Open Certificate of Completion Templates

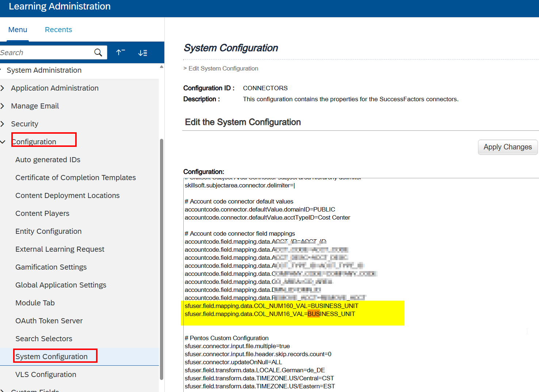pyautogui.click(x=76, y=178)
